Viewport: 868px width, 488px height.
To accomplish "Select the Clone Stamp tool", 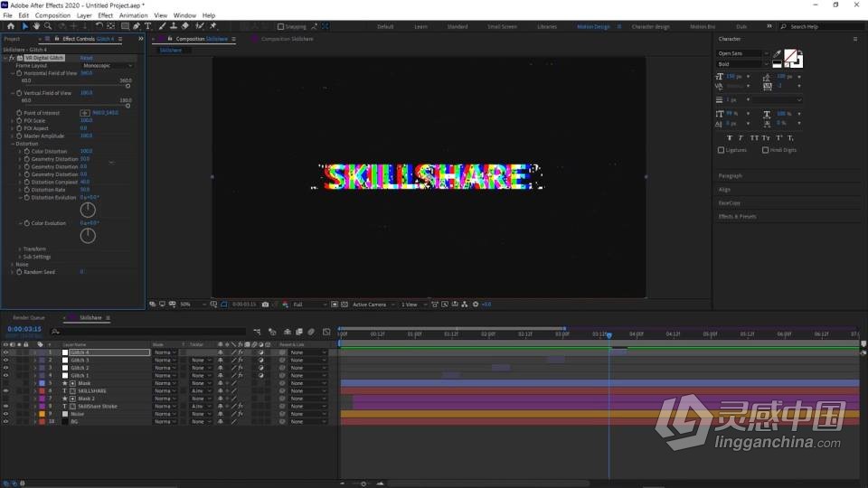I will 174,26.
